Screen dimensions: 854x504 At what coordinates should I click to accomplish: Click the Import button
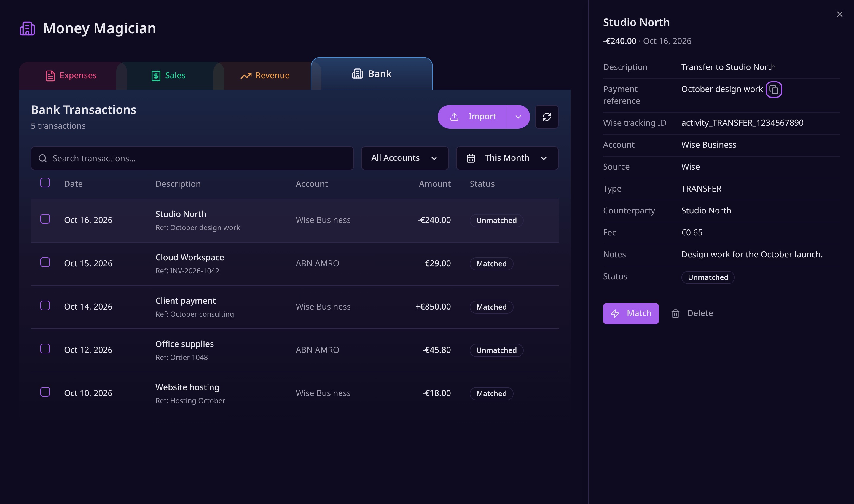[x=472, y=117]
